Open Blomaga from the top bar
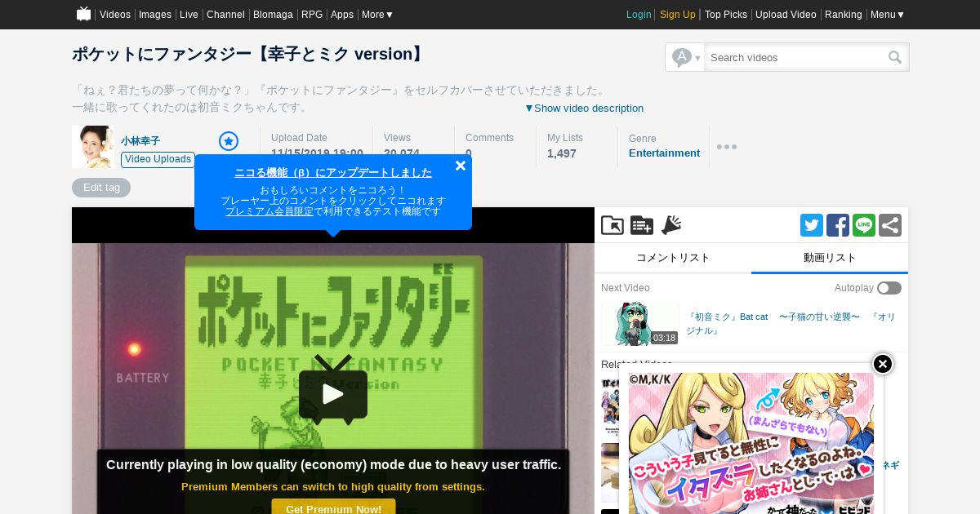The image size is (980, 514). tap(273, 15)
